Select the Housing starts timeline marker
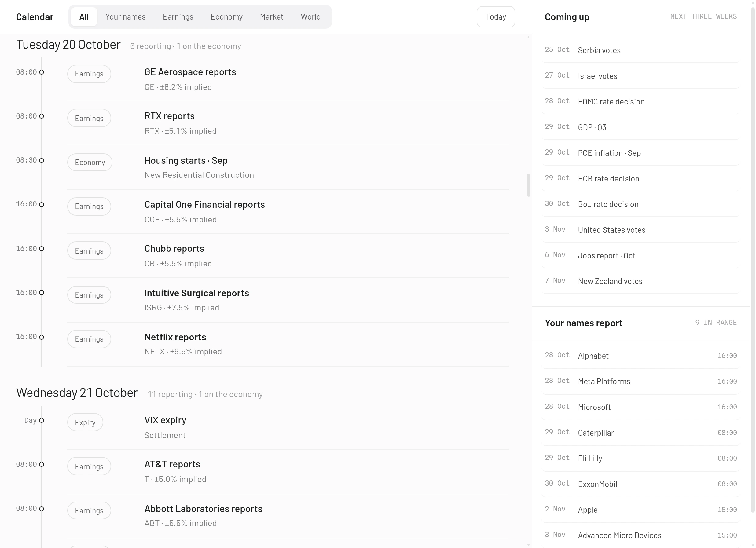 point(42,160)
